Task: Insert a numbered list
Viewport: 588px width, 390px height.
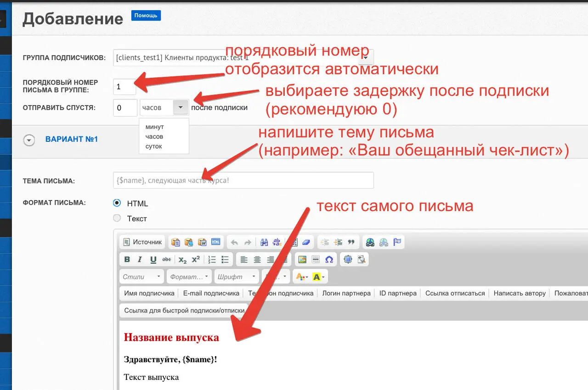Action: tap(212, 260)
